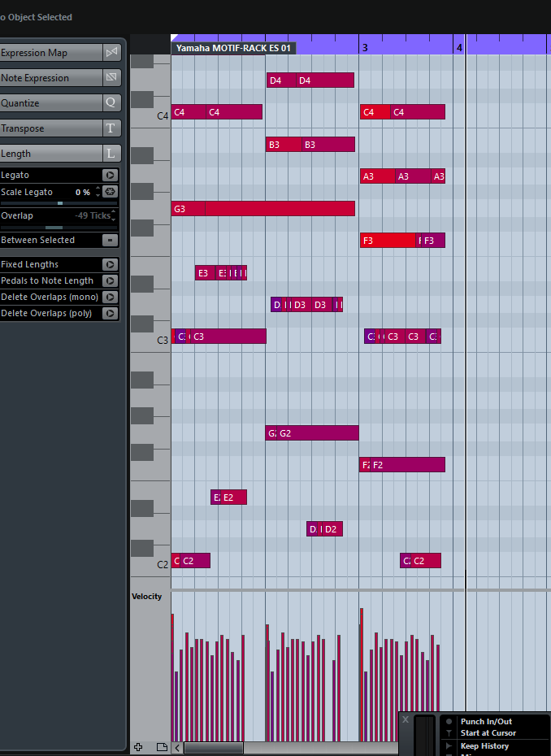
Task: Click the Scale Legato snowflake icon
Action: [x=110, y=191]
